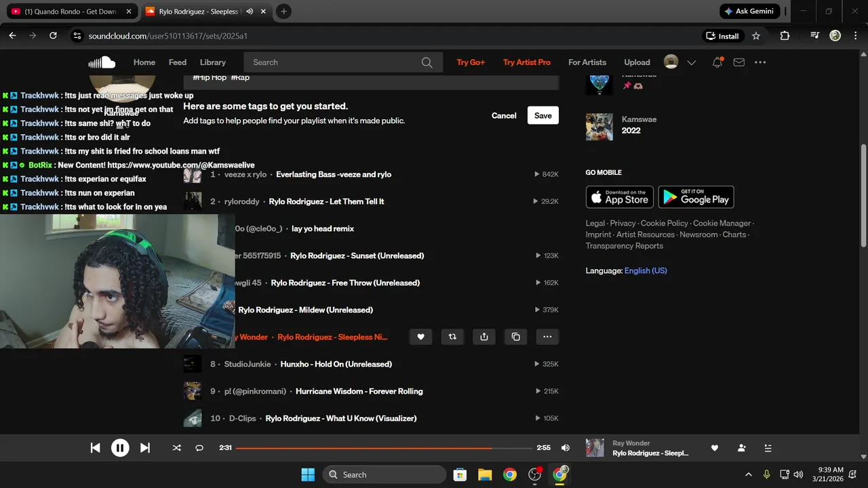This screenshot has height=488, width=868.
Task: Go to Home in SoundCloud nav
Action: pos(144,62)
